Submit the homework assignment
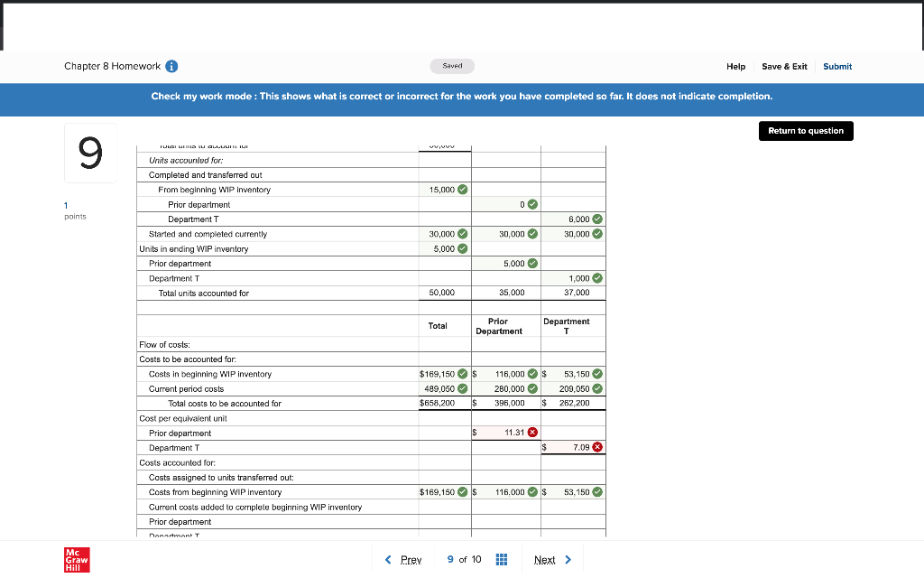The width and height of the screenshot is (924, 578). [837, 66]
